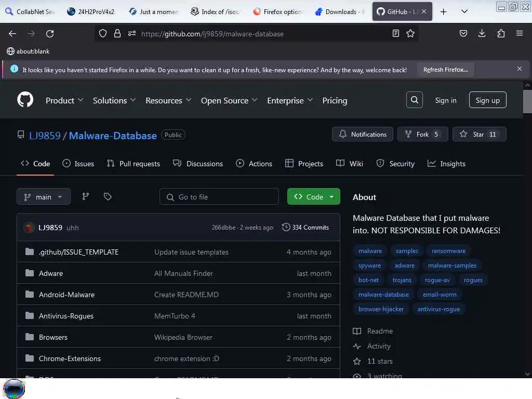
Task: Star the repository with the Star button
Action: 479,134
